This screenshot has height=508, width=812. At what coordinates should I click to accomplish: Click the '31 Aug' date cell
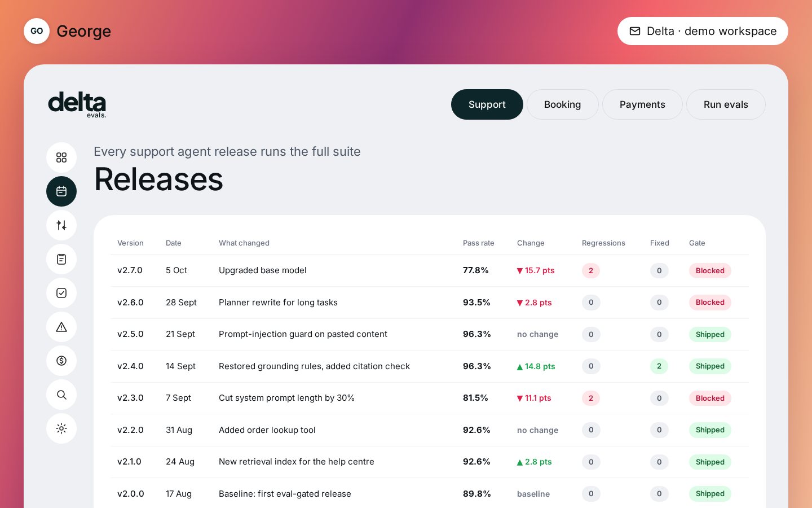pos(179,430)
